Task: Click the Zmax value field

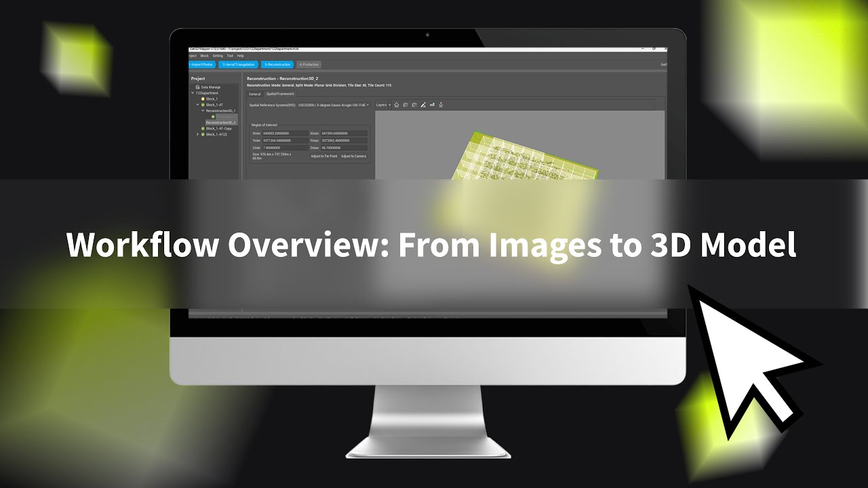Action: tap(344, 148)
